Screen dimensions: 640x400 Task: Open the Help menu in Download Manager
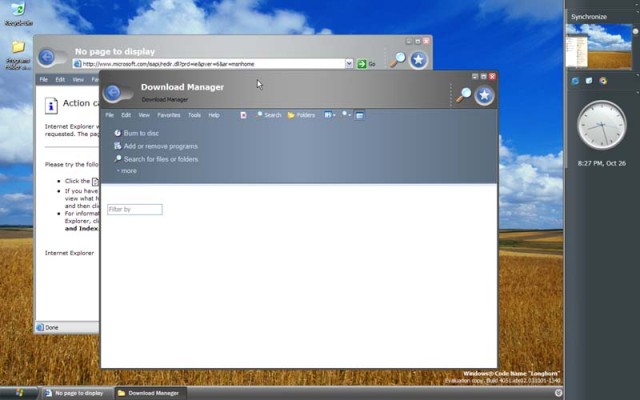pos(214,115)
